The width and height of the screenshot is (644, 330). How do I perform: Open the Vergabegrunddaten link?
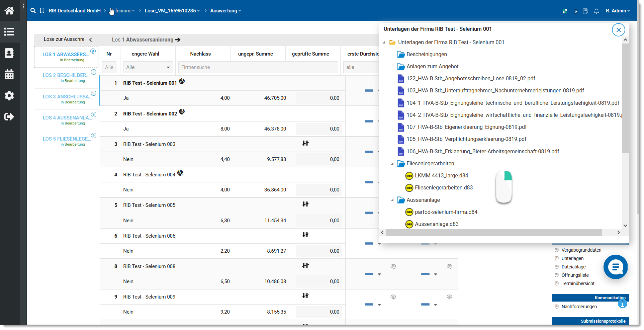point(581,250)
